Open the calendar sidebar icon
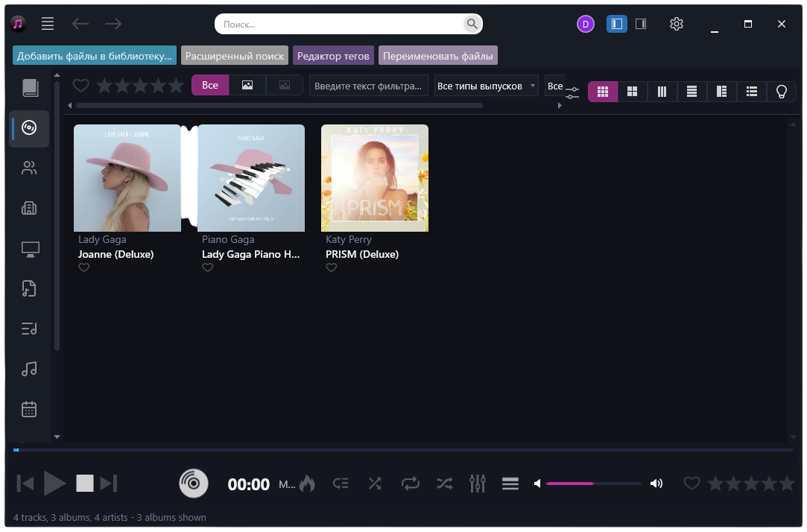The width and height of the screenshot is (807, 532). click(29, 409)
